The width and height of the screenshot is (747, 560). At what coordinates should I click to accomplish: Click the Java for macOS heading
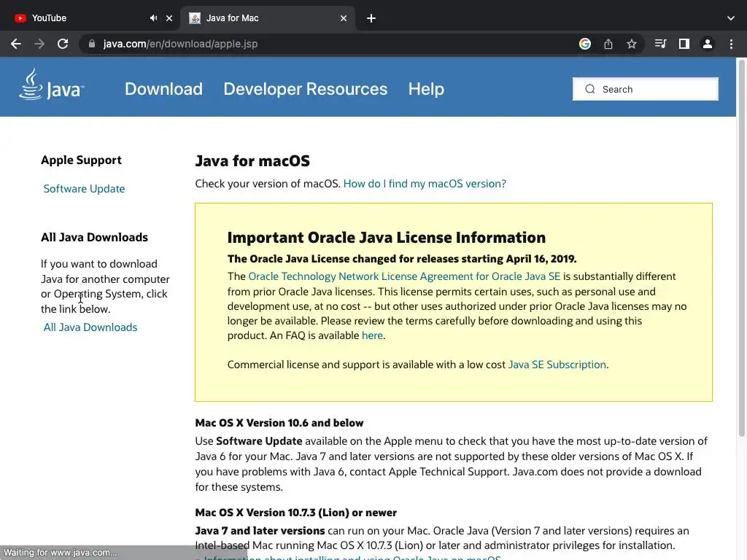(x=252, y=161)
